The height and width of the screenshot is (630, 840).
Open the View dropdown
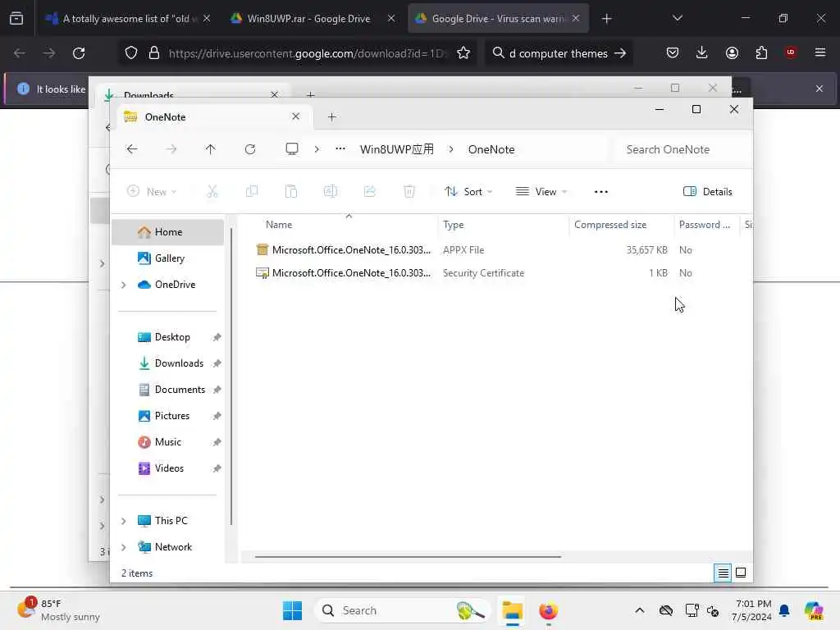[541, 191]
